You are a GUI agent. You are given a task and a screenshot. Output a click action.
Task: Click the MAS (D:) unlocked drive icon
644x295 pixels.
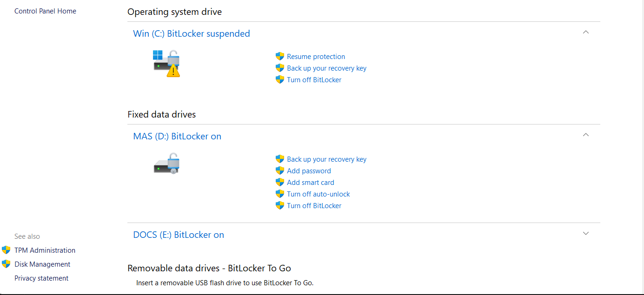(x=166, y=164)
